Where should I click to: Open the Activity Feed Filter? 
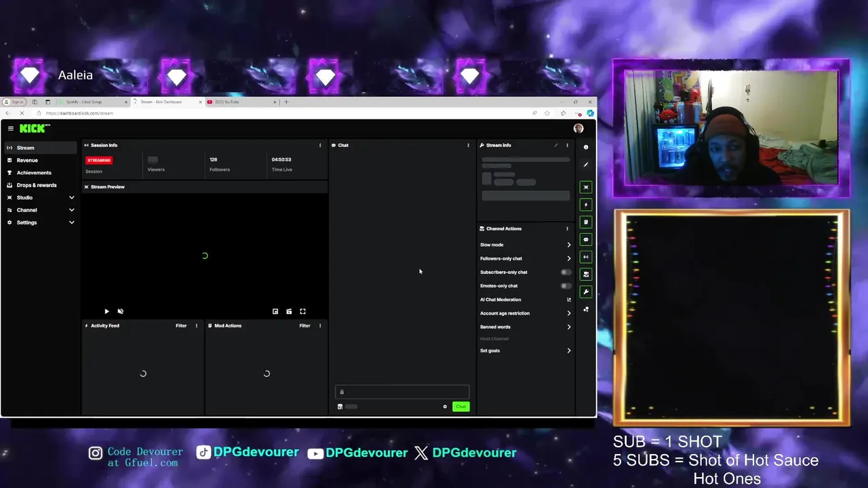[181, 325]
